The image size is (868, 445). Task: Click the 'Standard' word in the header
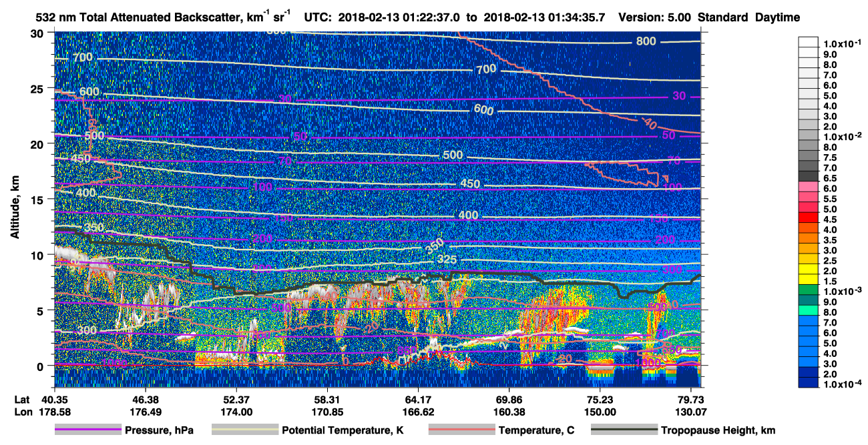point(724,17)
